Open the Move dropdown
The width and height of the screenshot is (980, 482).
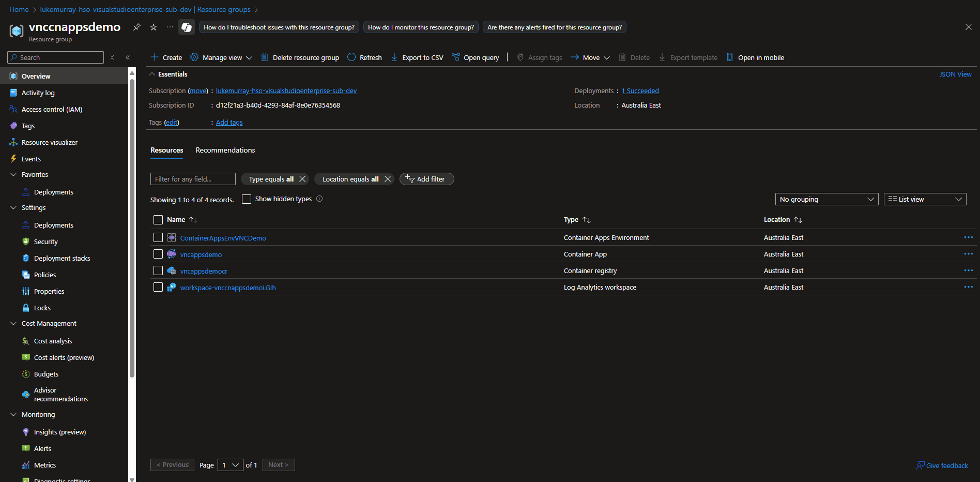click(590, 57)
